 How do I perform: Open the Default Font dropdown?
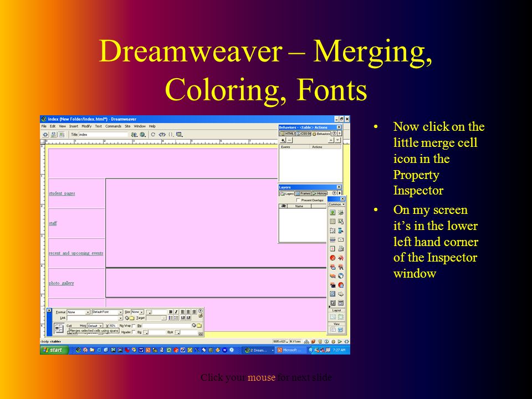(108, 312)
